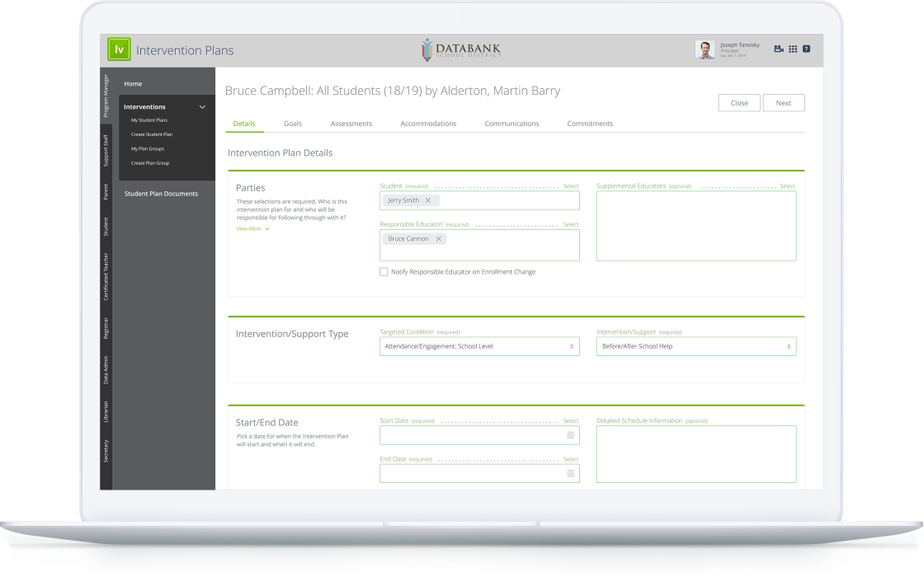The image size is (924, 582).
Task: Open the video tutorials camera icon
Action: (x=778, y=49)
